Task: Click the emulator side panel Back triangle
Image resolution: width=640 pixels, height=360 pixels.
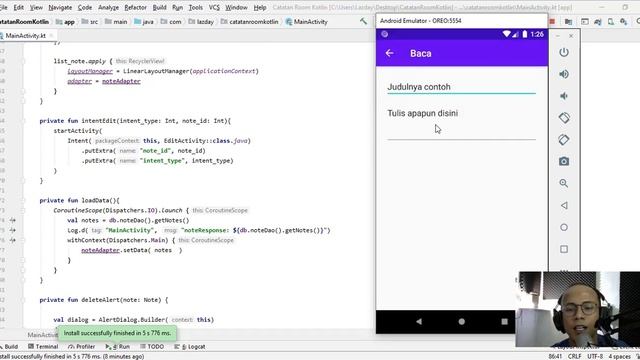Action: (564, 205)
